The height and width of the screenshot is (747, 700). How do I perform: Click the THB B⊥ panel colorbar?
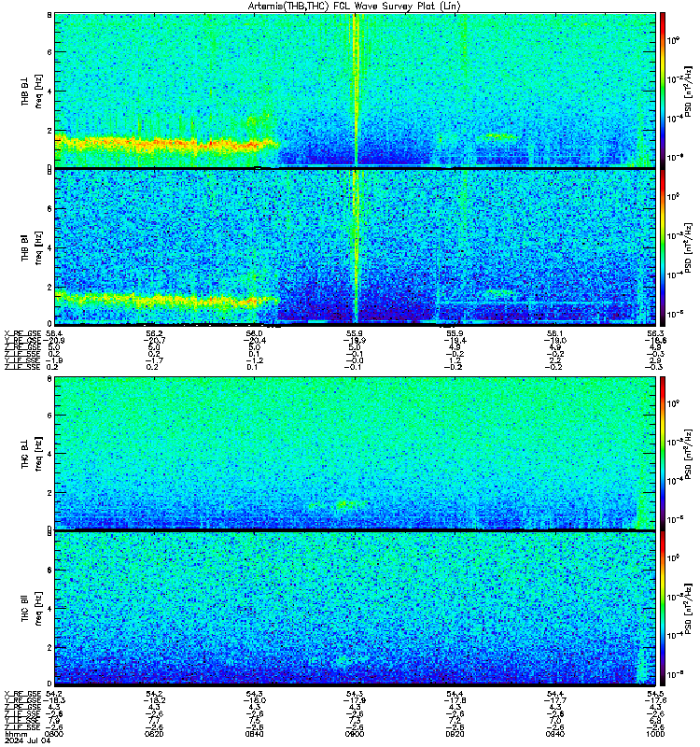click(663, 90)
